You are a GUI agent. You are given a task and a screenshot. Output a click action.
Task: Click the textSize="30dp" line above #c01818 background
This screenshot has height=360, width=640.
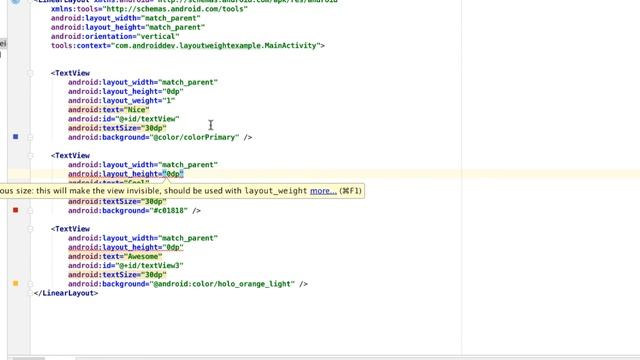pyautogui.click(x=117, y=201)
